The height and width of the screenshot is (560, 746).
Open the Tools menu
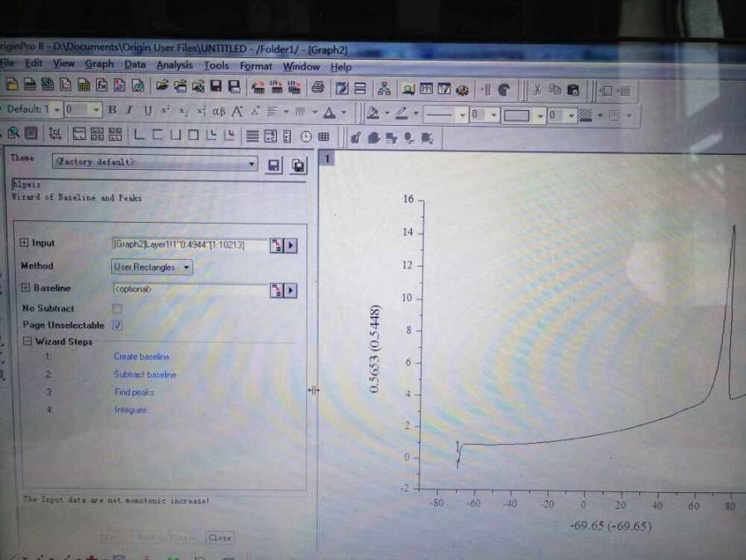tap(216, 65)
